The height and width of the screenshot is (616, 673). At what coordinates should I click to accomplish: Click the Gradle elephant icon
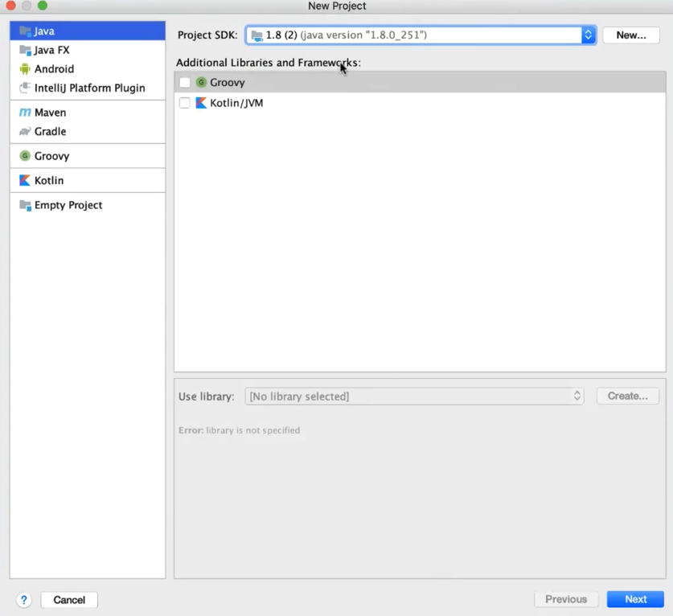(x=25, y=131)
